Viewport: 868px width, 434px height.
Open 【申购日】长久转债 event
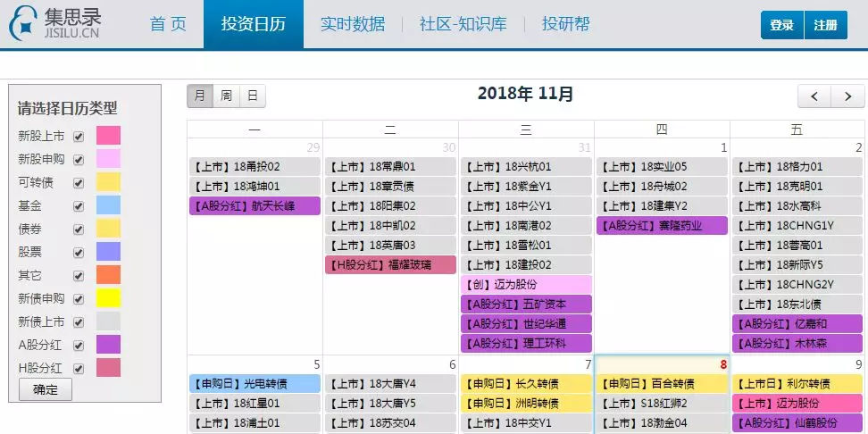pyautogui.click(x=527, y=384)
